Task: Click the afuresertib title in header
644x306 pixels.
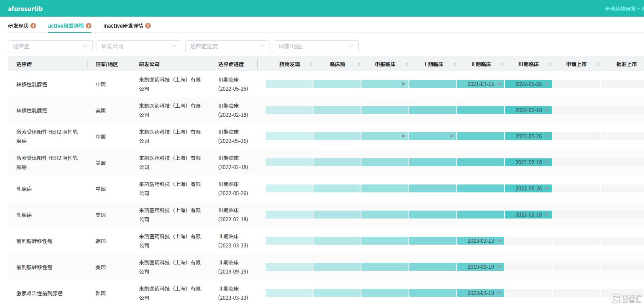Action: pyautogui.click(x=25, y=9)
